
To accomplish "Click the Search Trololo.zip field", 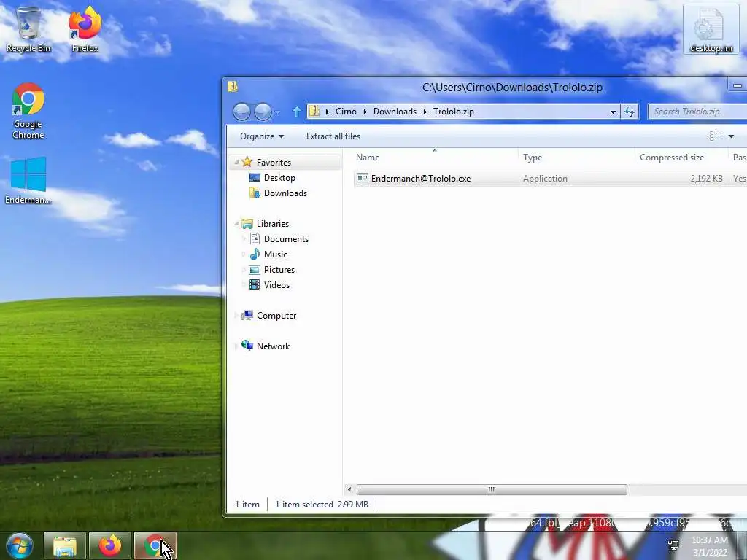I will [x=697, y=112].
